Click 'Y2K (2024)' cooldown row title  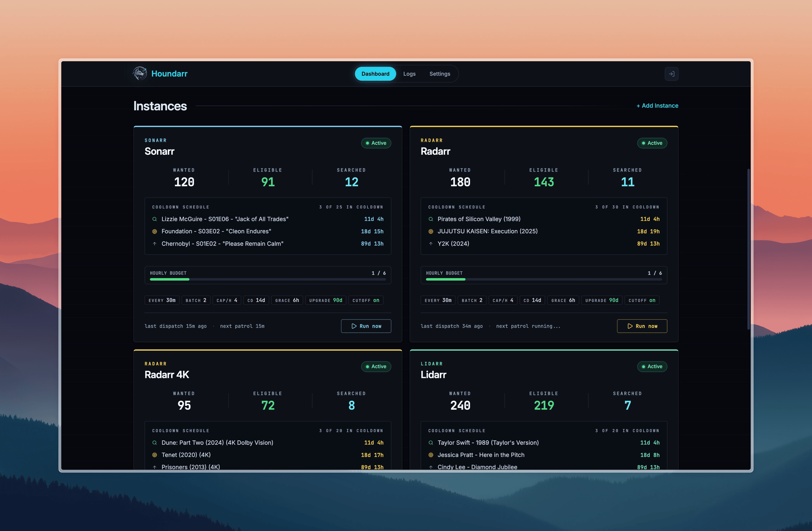pos(453,244)
